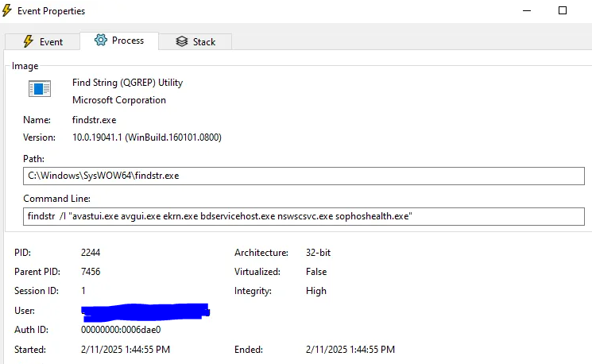Click the 'Event Properties' window title text
The image size is (592, 364).
tap(52, 11)
